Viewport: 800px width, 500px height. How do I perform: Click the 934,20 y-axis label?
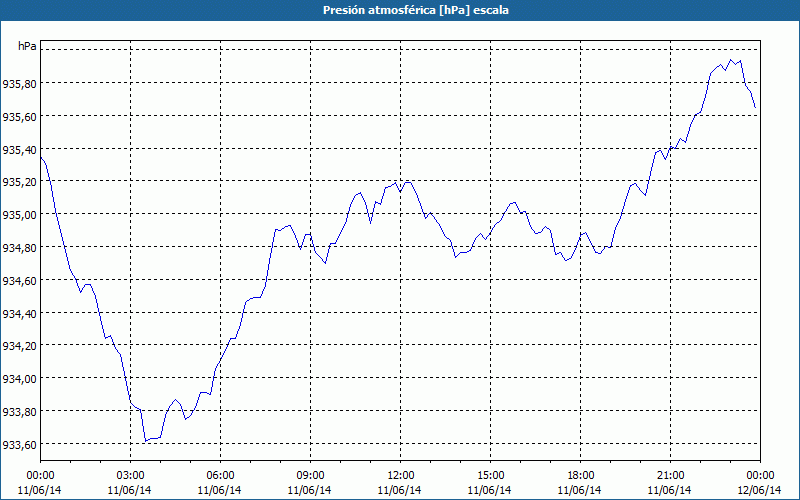tap(19, 346)
